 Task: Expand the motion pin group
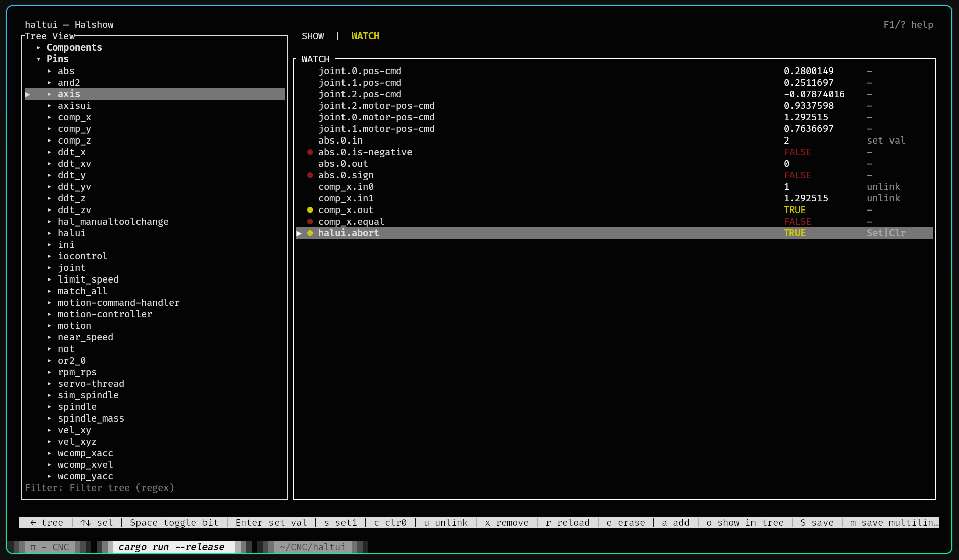(x=49, y=326)
